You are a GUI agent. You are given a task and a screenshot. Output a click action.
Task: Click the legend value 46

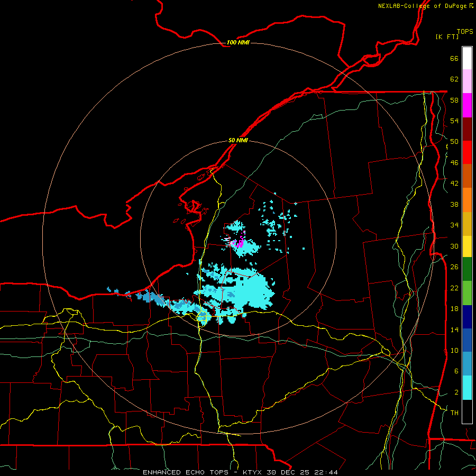454,163
